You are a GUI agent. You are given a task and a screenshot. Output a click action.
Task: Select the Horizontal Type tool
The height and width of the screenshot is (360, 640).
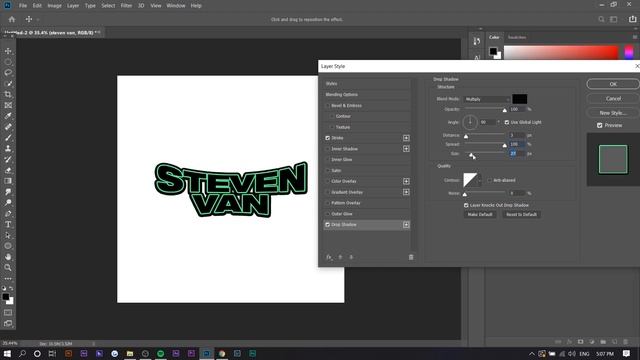[x=8, y=224]
